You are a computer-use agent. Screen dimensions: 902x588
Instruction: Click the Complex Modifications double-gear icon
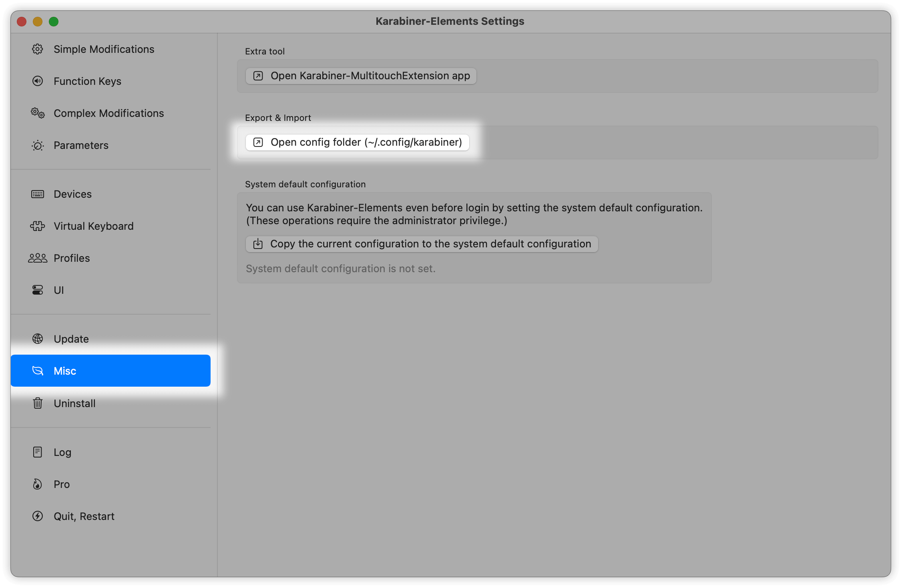38,113
